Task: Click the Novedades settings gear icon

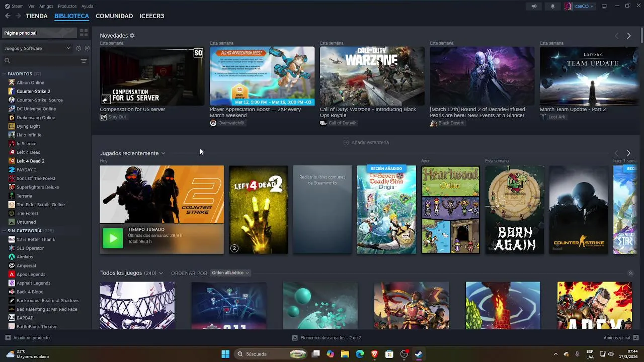Action: pos(132,36)
